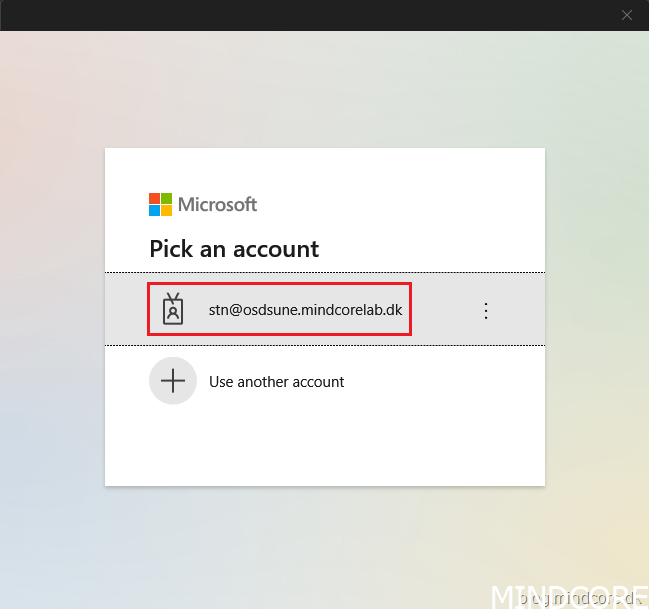Click the dark window title bar

pyautogui.click(x=300, y=15)
